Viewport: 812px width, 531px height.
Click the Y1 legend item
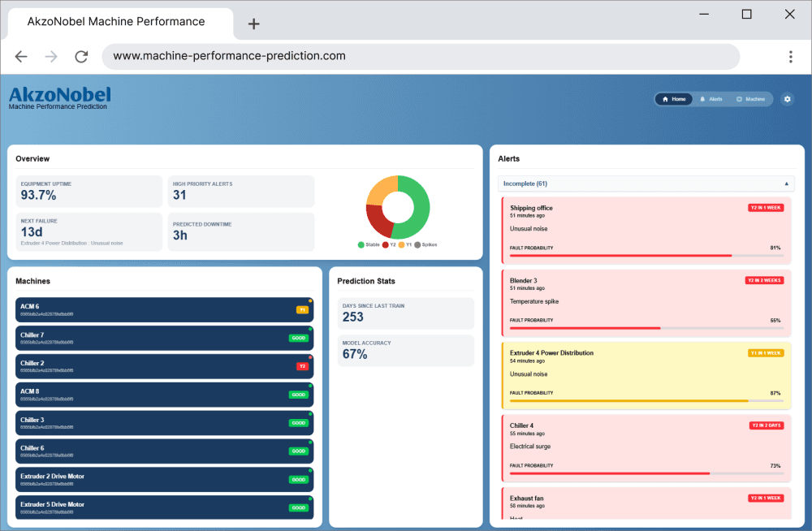pos(405,244)
